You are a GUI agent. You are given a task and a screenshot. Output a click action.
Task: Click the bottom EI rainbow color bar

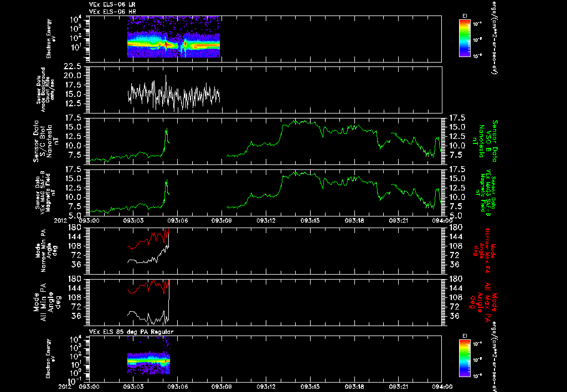(465, 358)
